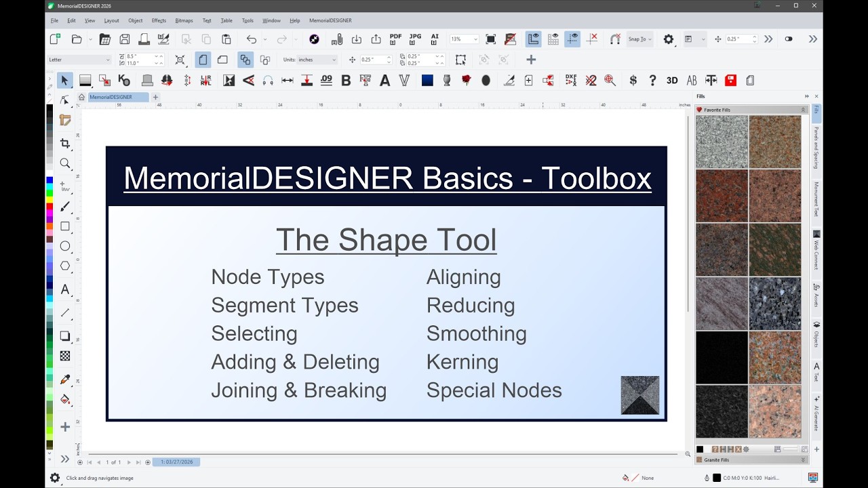
Task: Click the red floppy disk save icon
Action: pos(730,80)
